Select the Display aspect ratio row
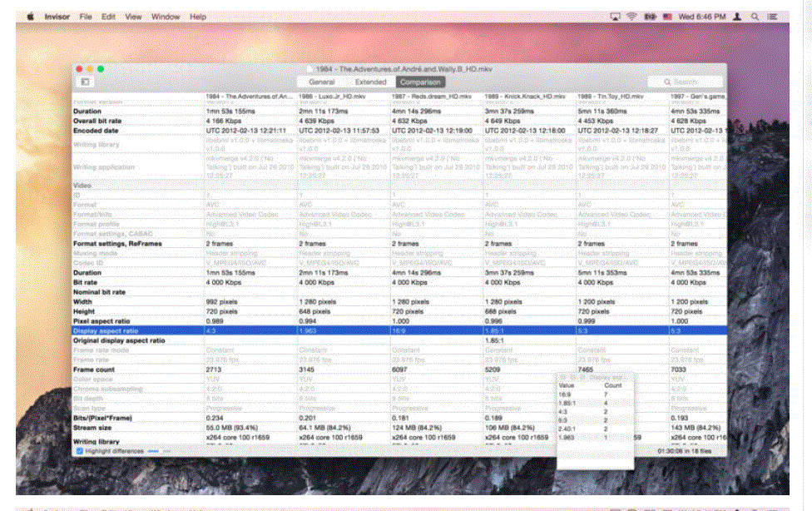812x511 pixels. [x=399, y=330]
